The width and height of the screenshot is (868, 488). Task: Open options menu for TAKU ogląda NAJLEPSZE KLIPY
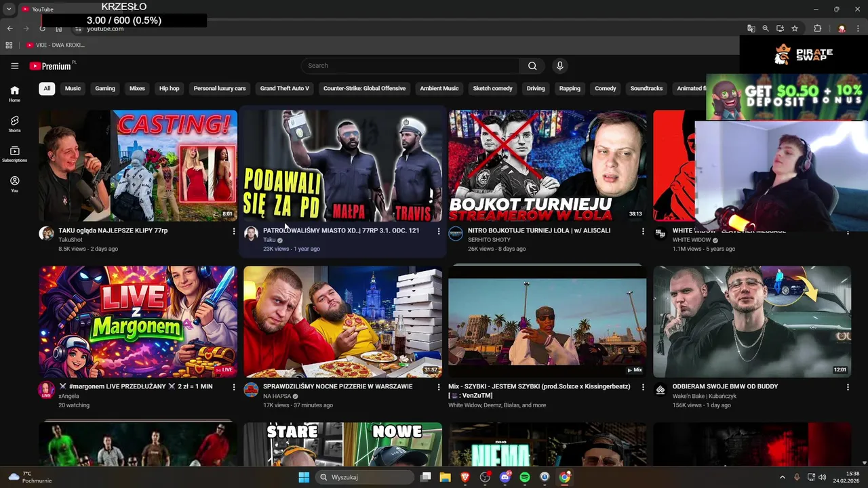coord(234,231)
